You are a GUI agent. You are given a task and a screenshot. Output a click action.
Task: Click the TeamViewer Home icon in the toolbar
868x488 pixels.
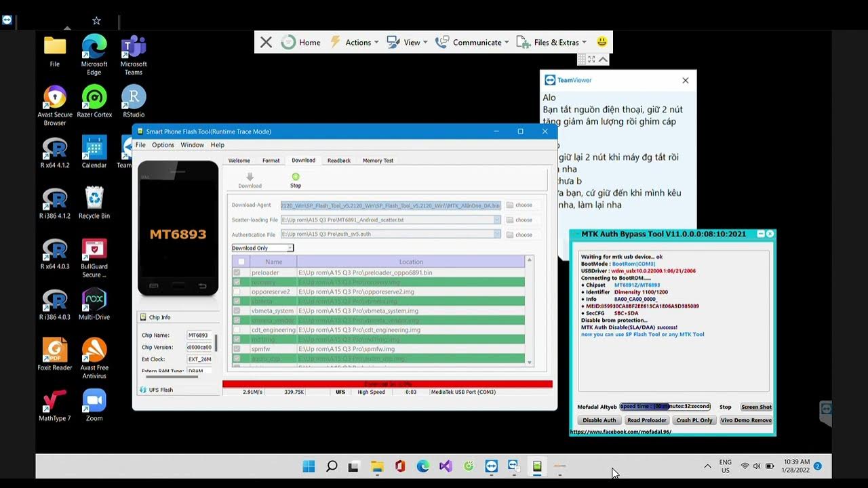point(288,42)
